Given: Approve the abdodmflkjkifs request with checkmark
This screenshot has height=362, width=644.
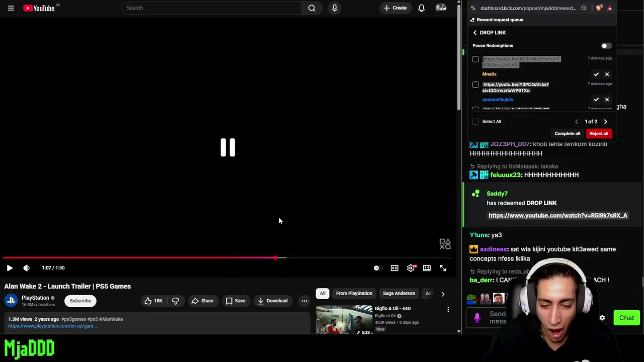Looking at the screenshot, I should click(596, 100).
